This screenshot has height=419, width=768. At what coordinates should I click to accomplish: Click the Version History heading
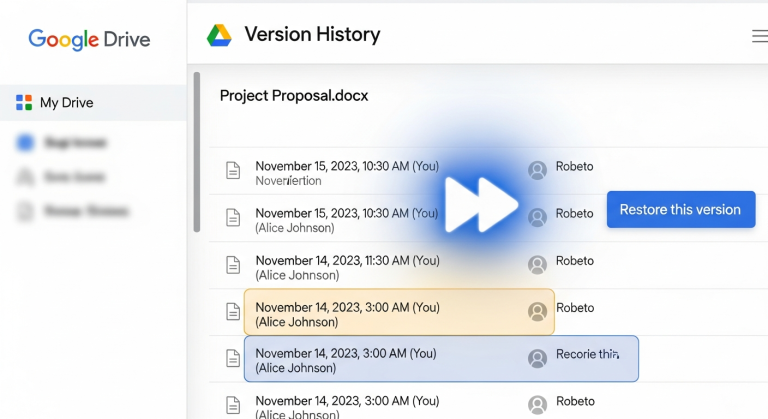pos(312,35)
